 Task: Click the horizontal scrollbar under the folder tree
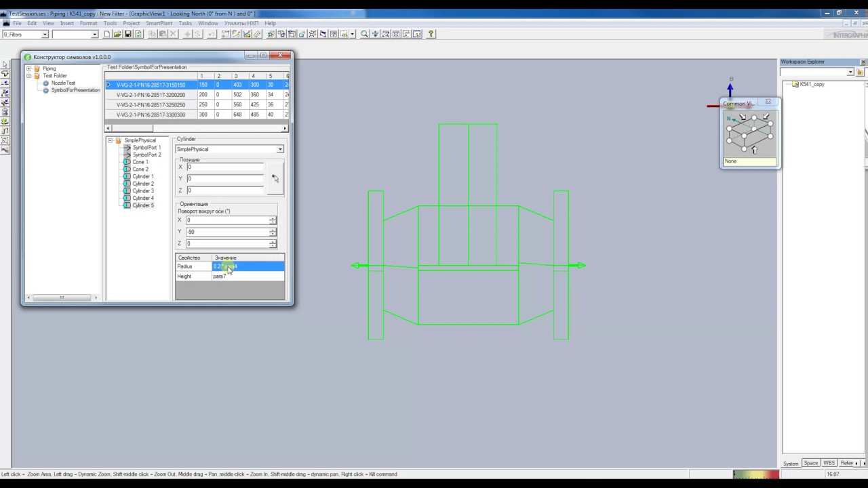coord(61,297)
